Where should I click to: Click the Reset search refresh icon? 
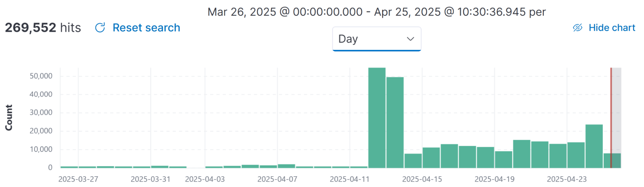click(100, 28)
